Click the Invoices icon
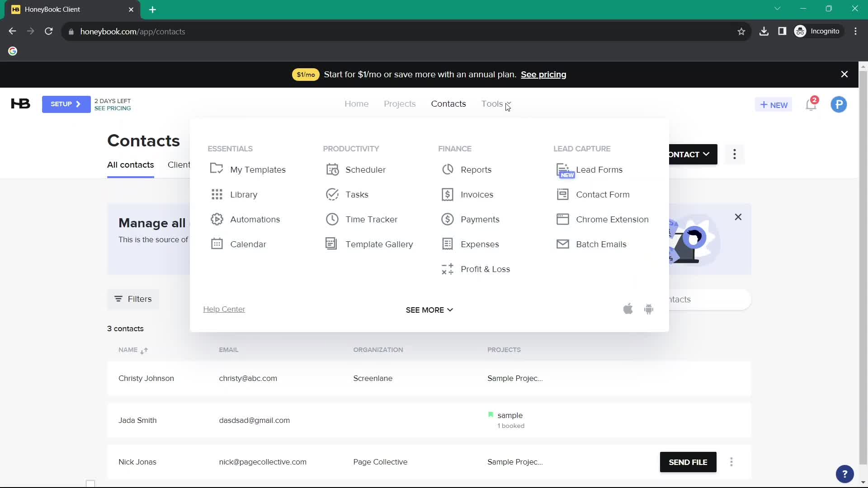 click(x=448, y=194)
